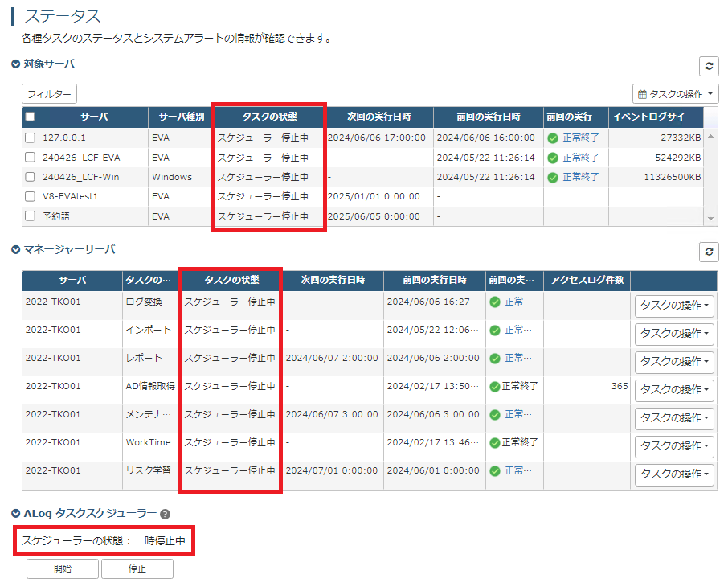Click the green status icon in the レポート row
The height and width of the screenshot is (583, 728).
pyautogui.click(x=495, y=359)
